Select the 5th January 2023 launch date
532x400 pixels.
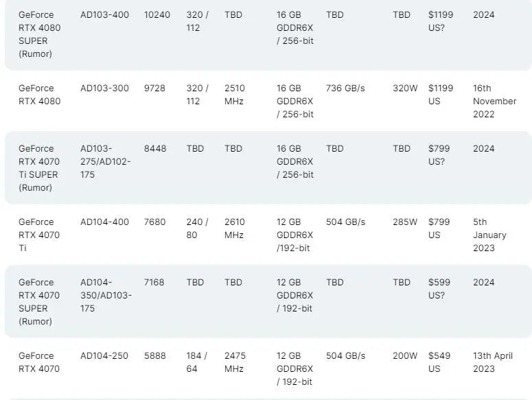[x=489, y=235]
